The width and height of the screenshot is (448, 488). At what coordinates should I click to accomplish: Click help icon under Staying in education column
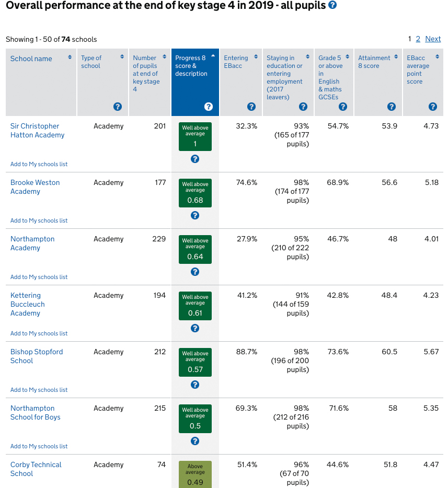point(303,107)
